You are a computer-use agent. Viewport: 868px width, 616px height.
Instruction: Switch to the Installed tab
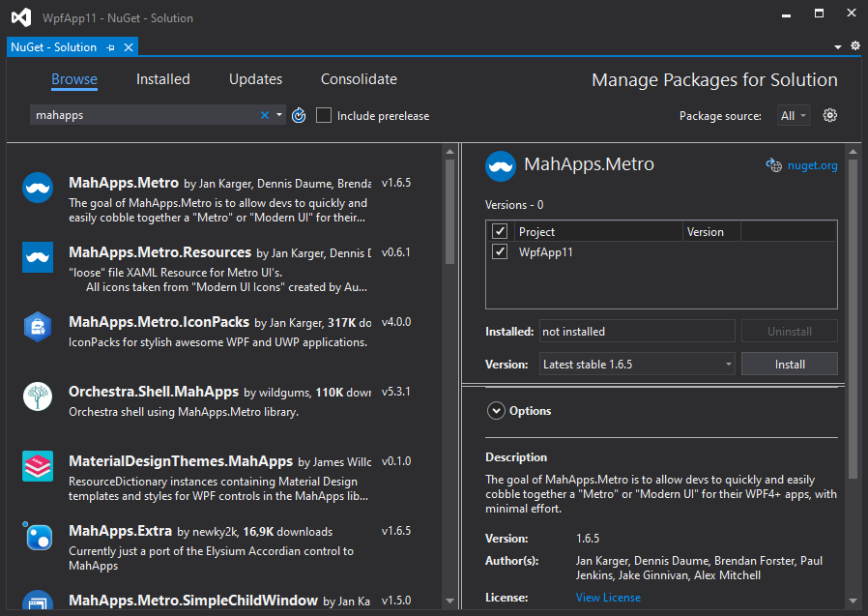pos(162,79)
